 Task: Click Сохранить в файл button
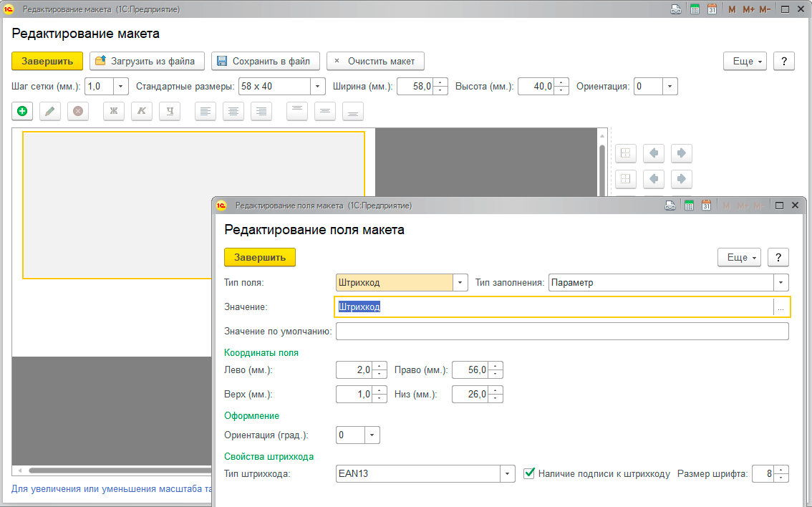[265, 61]
